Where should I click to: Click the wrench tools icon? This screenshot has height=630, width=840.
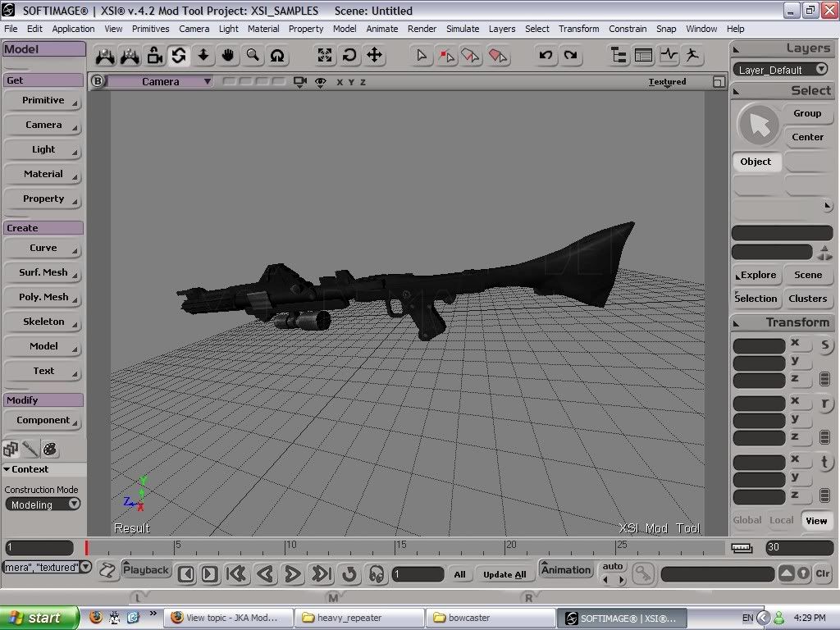30,449
